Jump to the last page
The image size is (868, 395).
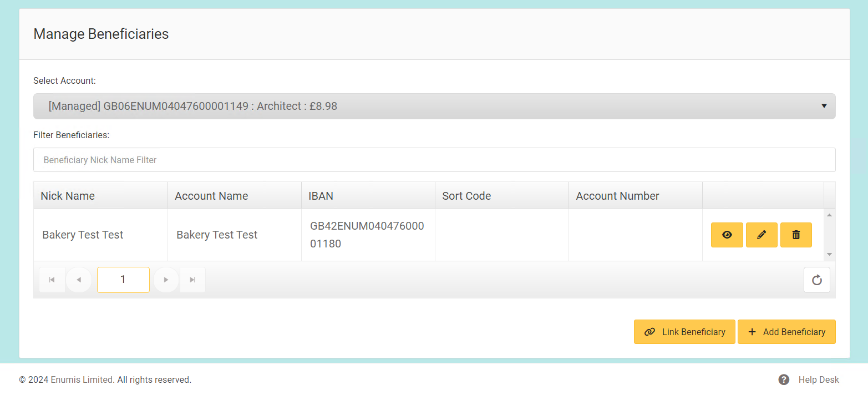192,280
